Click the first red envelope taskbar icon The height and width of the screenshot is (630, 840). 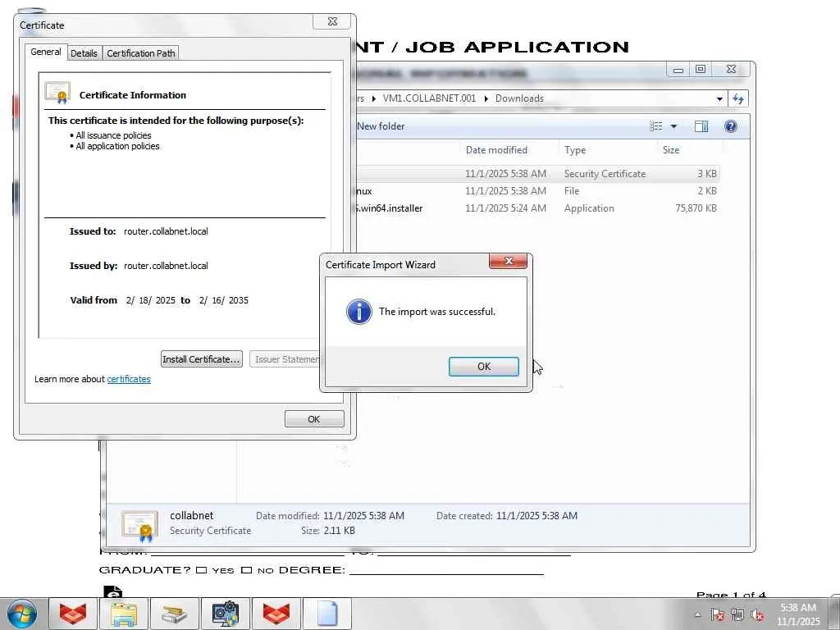[x=73, y=614]
